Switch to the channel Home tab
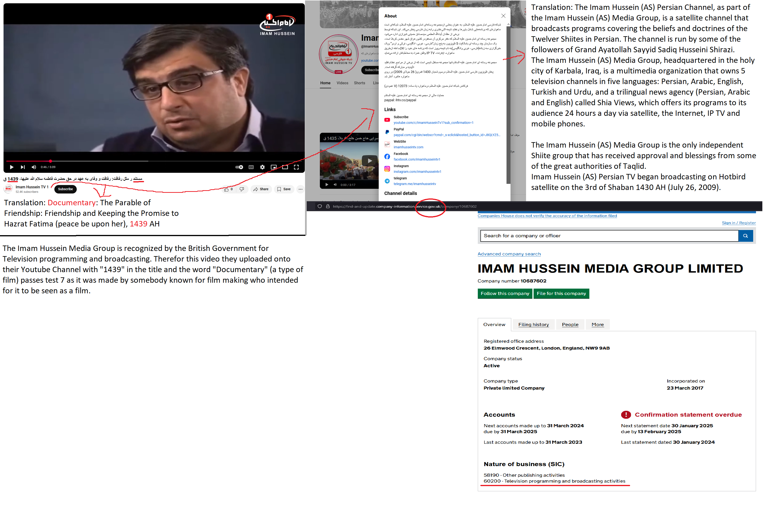The image size is (764, 532). (x=326, y=83)
